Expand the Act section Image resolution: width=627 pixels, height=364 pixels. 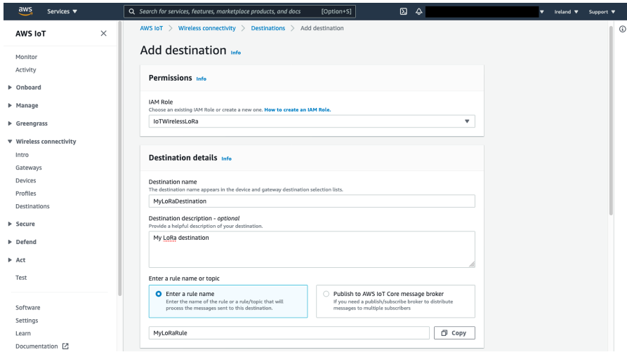(10, 260)
